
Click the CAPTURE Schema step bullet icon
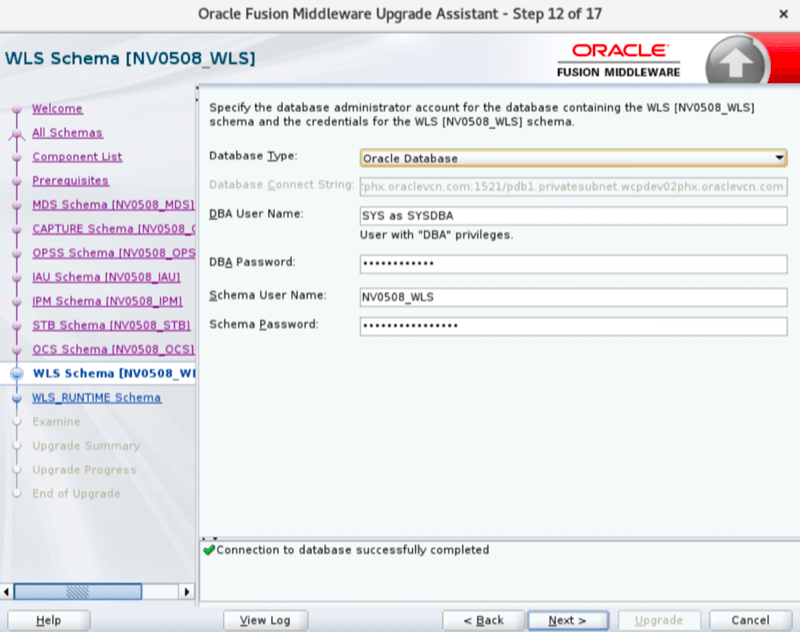(x=17, y=229)
